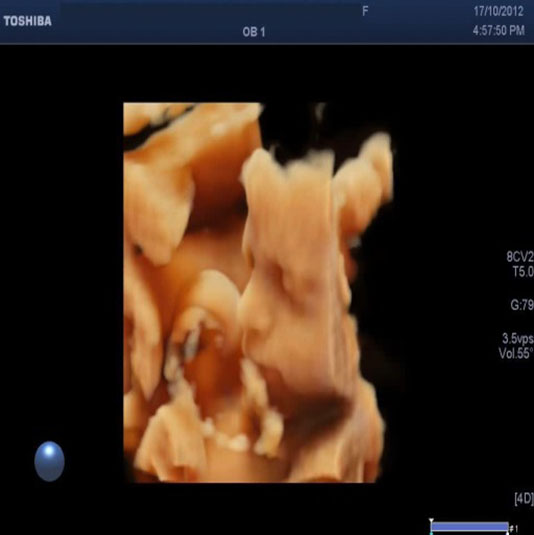Select the #1 frame number label
The width and height of the screenshot is (534, 535).
pos(514,529)
